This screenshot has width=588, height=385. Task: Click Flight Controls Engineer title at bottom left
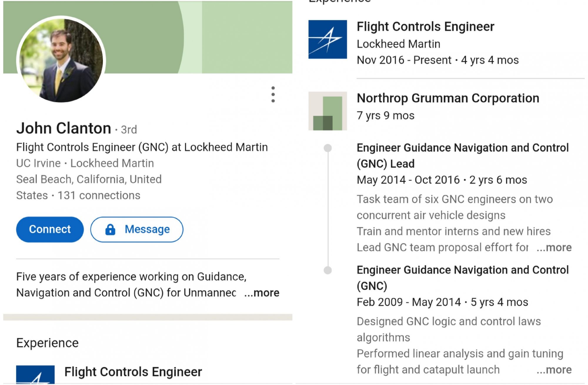pos(133,372)
